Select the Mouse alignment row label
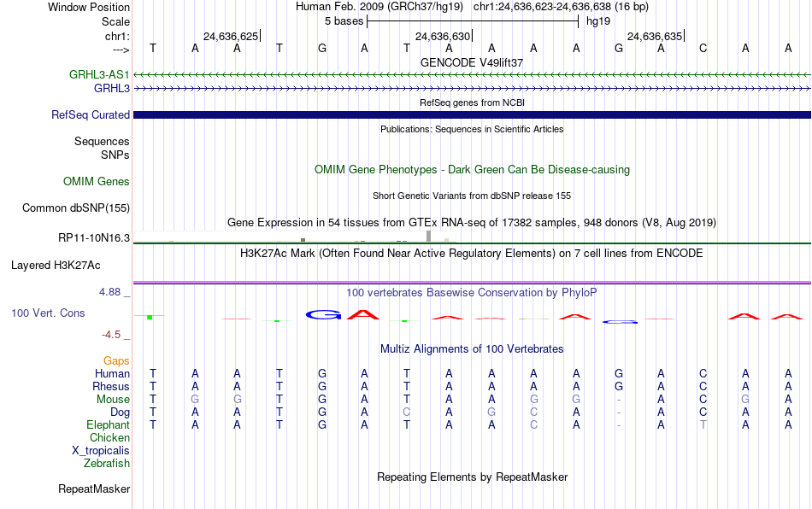 [113, 400]
